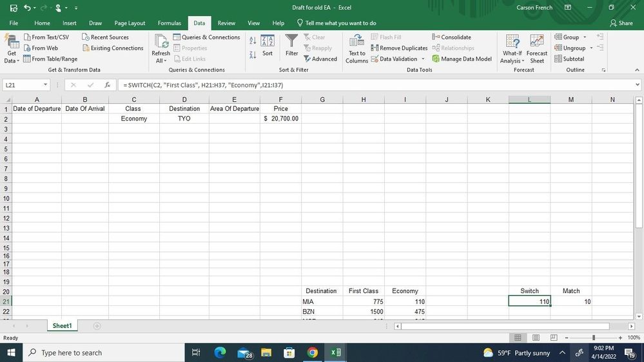The height and width of the screenshot is (362, 644).
Task: Open Existing Connections
Action: [113, 48]
